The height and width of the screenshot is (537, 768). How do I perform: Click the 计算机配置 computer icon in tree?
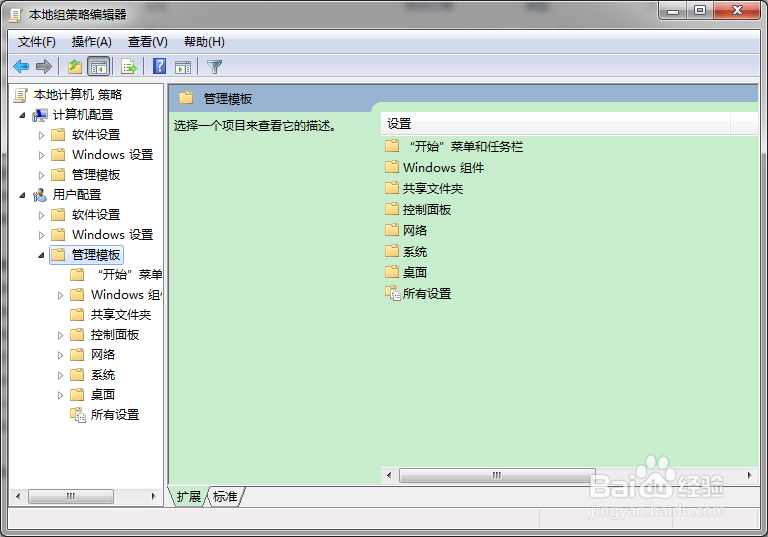point(40,115)
